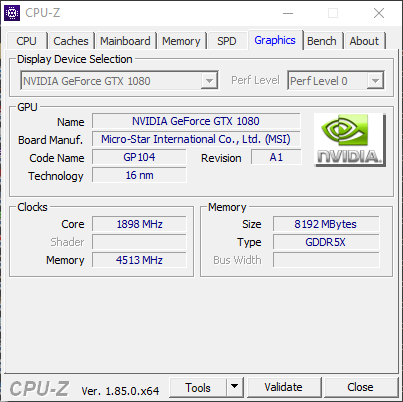
Task: Open the Tools dropdown arrow
Action: pos(235,387)
